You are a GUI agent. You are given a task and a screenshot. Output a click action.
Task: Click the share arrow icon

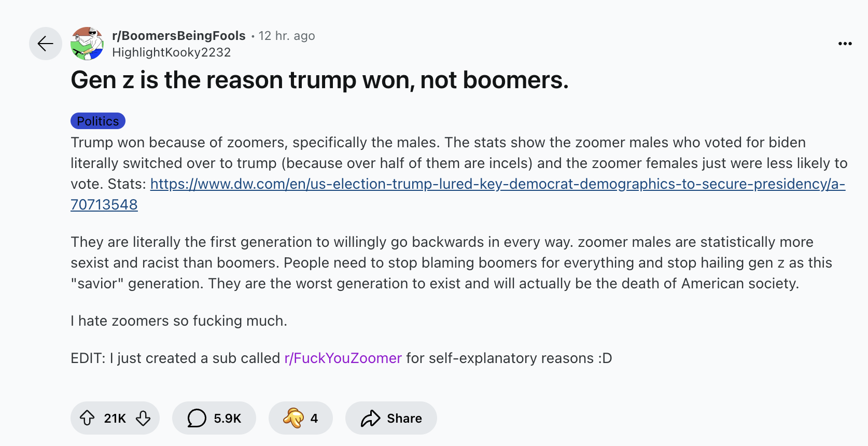click(x=370, y=418)
